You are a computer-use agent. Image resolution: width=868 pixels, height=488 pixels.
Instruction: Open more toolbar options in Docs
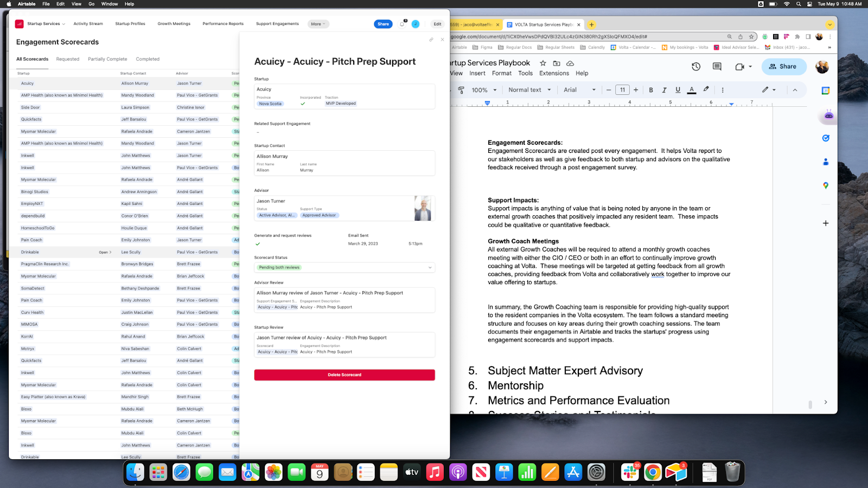723,90
